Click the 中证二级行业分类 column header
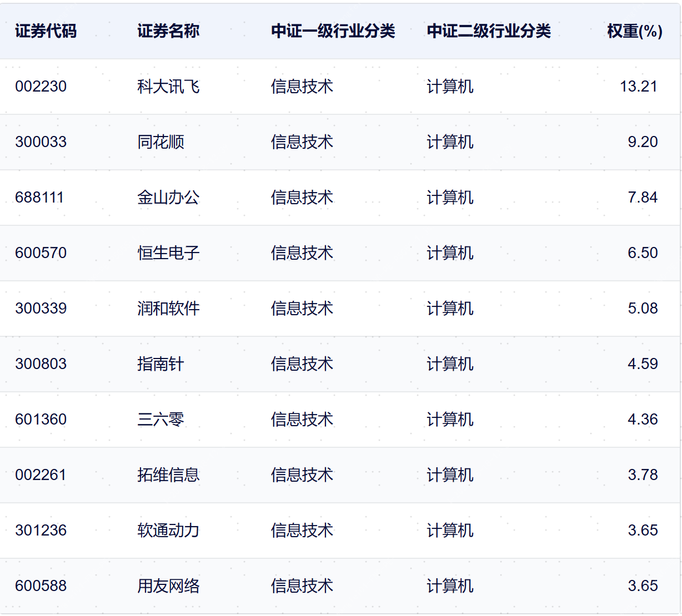 (489, 31)
